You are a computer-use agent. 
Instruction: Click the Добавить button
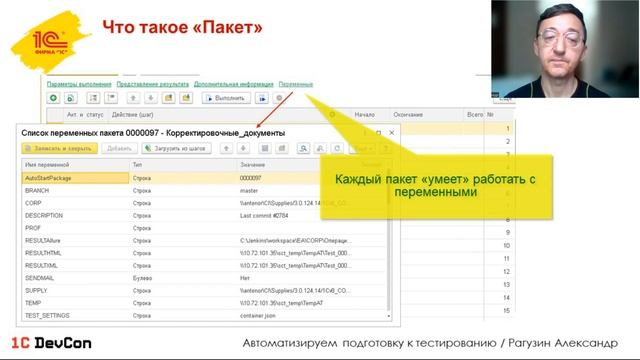tap(119, 148)
